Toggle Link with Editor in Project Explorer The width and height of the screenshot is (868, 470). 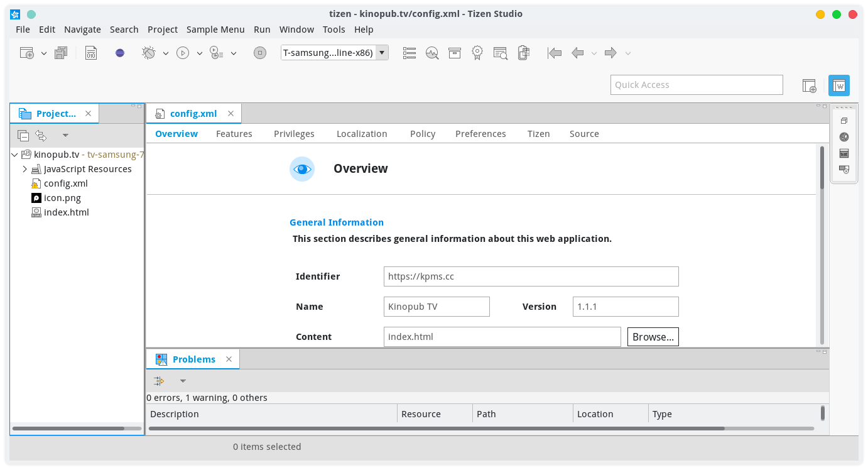click(41, 135)
